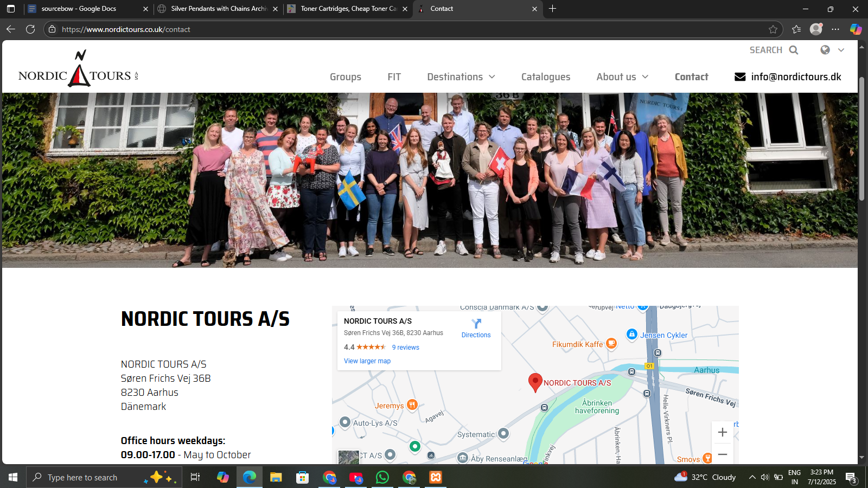Open the globe language selector
868x488 pixels.
[825, 50]
